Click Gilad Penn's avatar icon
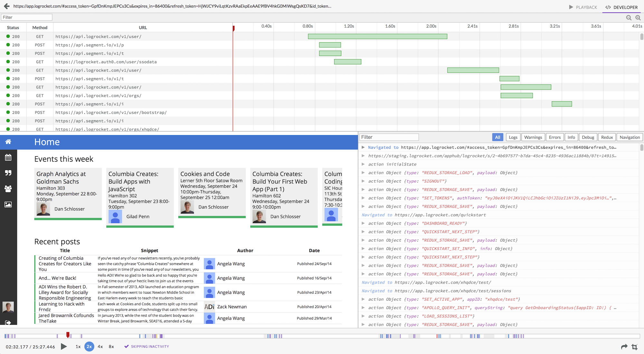644x354 pixels. [115, 217]
